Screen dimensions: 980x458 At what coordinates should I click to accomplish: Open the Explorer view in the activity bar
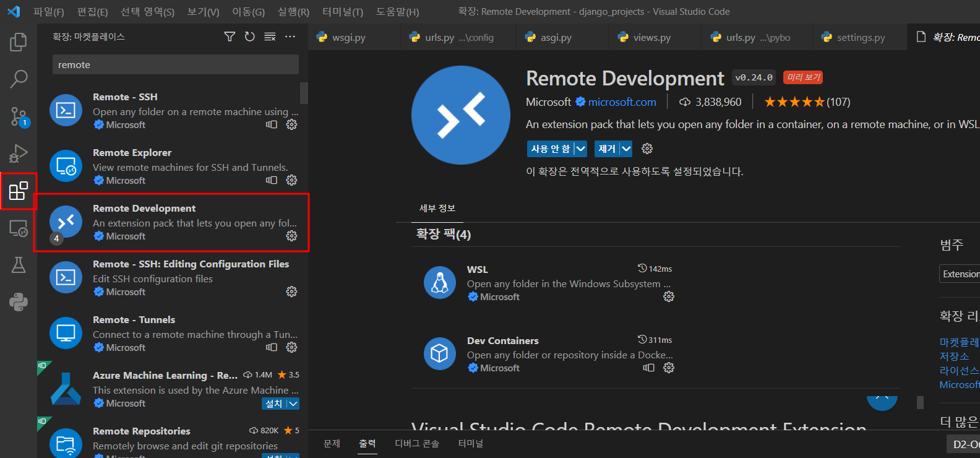19,42
